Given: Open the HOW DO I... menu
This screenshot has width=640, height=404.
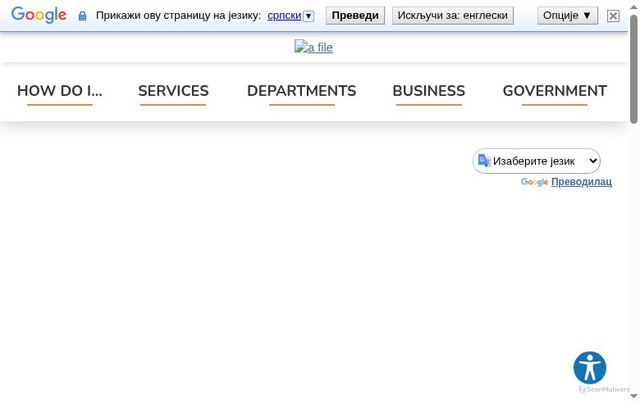Looking at the screenshot, I should (60, 91).
